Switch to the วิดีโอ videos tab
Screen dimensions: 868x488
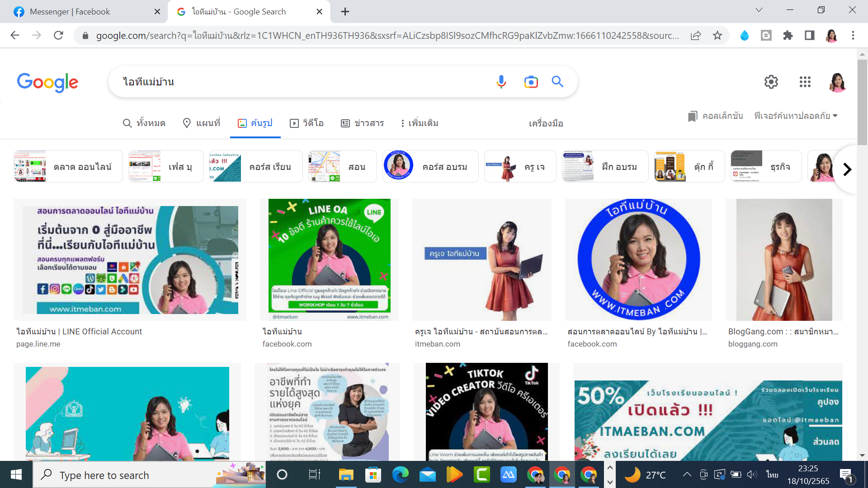(307, 123)
